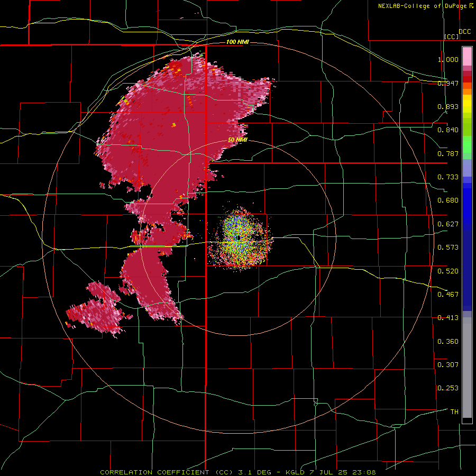Click the KGLD station ID in caption

tap(295, 472)
